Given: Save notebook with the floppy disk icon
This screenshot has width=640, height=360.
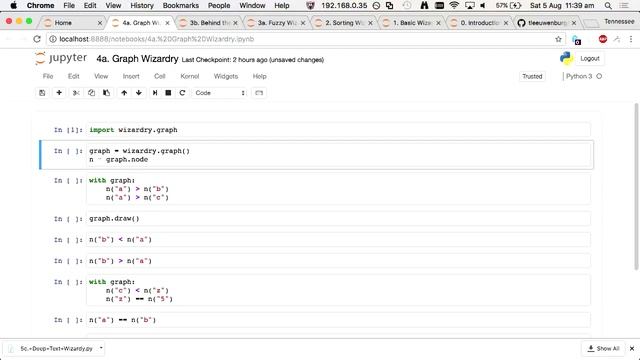Looking at the screenshot, I should coord(42,93).
